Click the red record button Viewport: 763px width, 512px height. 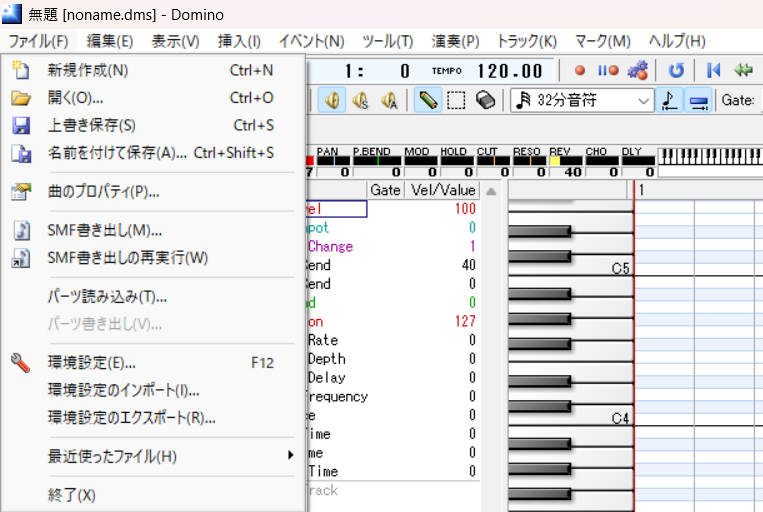click(x=580, y=71)
